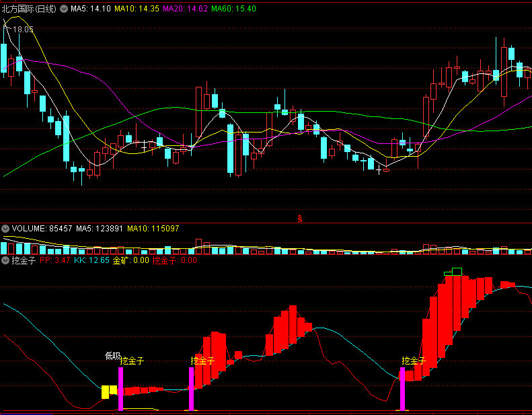Click the volume MA5: 123891 label

click(99, 229)
